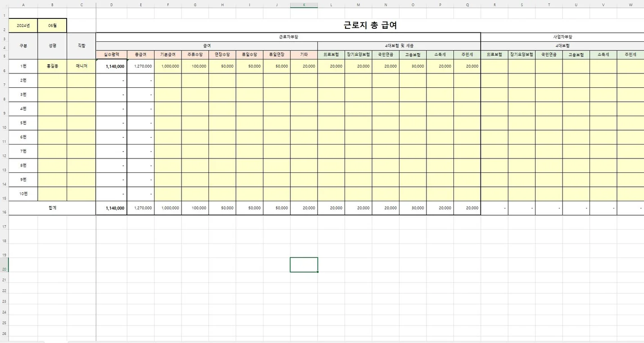Screen dimensions: 644x343
Task: Select "소득세" header under 사업자부담
Action: (603, 54)
